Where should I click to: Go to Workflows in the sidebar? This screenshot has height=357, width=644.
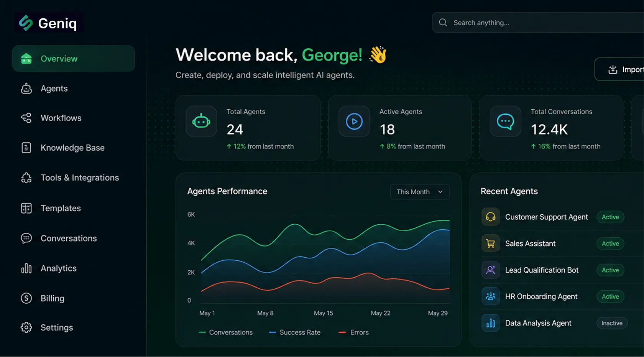tap(74, 118)
